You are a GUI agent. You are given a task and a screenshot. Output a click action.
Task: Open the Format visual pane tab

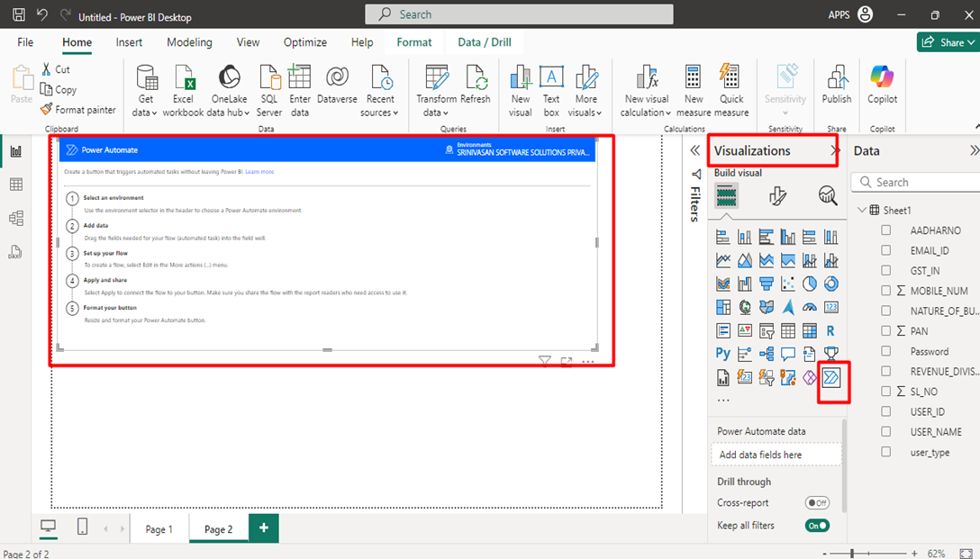(776, 196)
